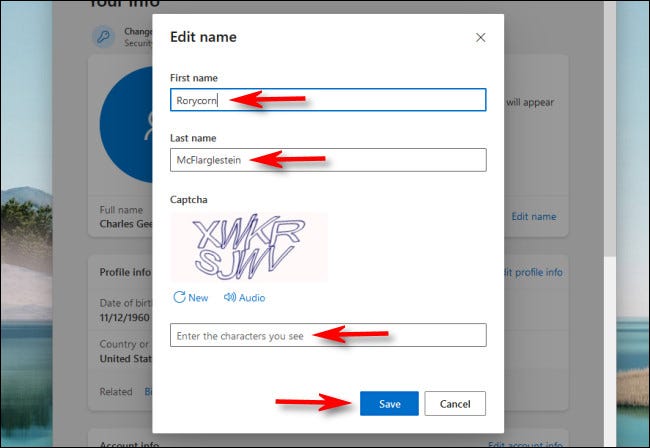Click the key icon for changing password
This screenshot has height=448, width=650.
click(103, 38)
